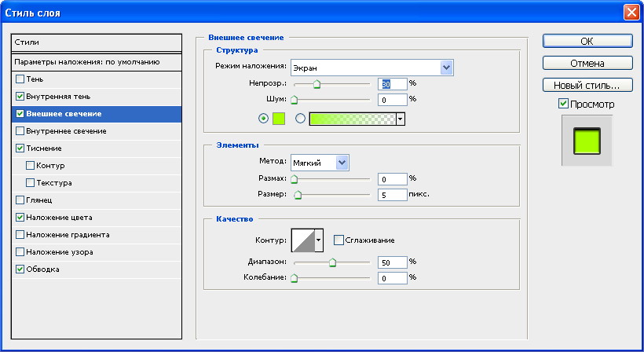The image size is (644, 352).
Task: Select the solid color radio button
Action: pos(263,119)
